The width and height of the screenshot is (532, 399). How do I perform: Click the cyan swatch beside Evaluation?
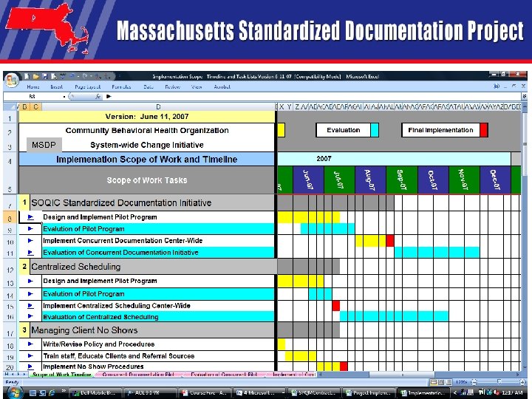(375, 130)
